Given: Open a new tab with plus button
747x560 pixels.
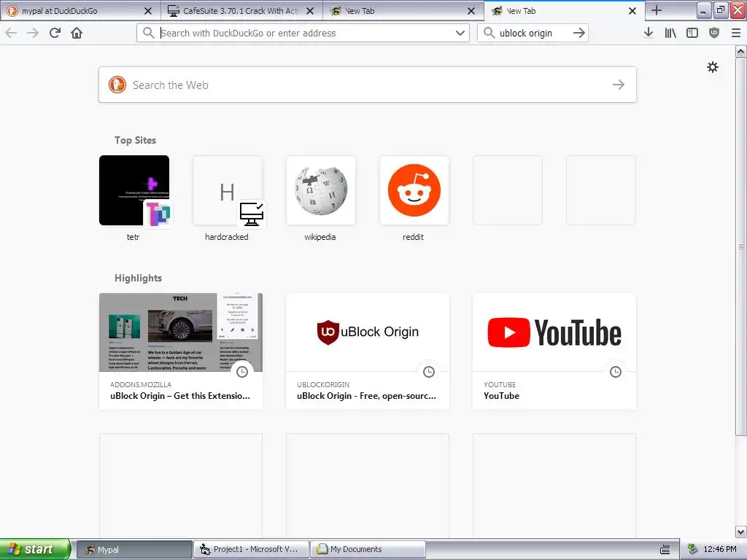Looking at the screenshot, I should (657, 10).
